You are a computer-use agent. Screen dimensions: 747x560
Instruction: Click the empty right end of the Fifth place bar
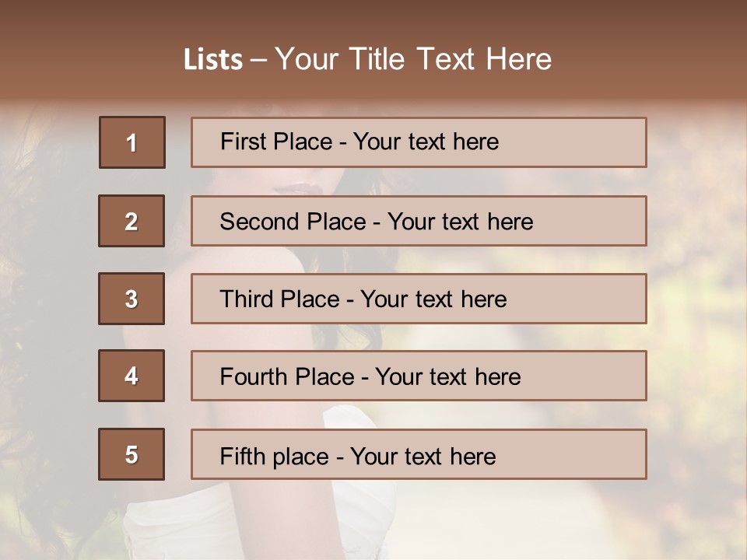[x=584, y=454]
